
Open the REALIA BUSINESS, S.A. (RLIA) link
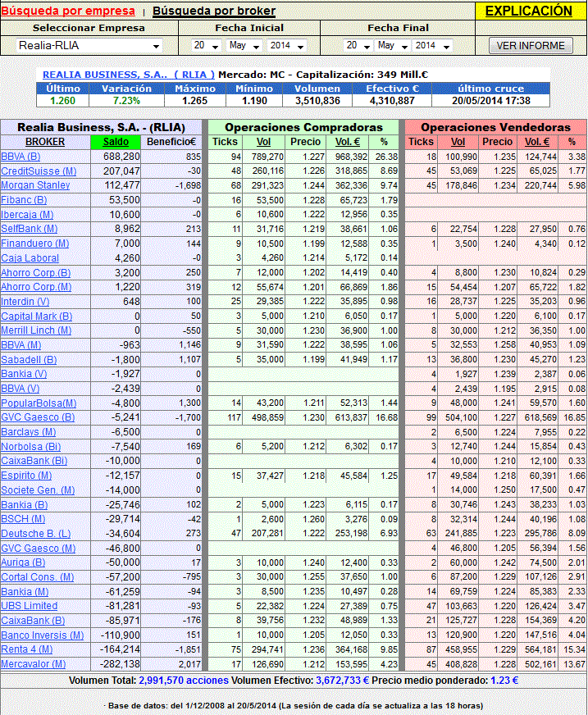point(128,75)
